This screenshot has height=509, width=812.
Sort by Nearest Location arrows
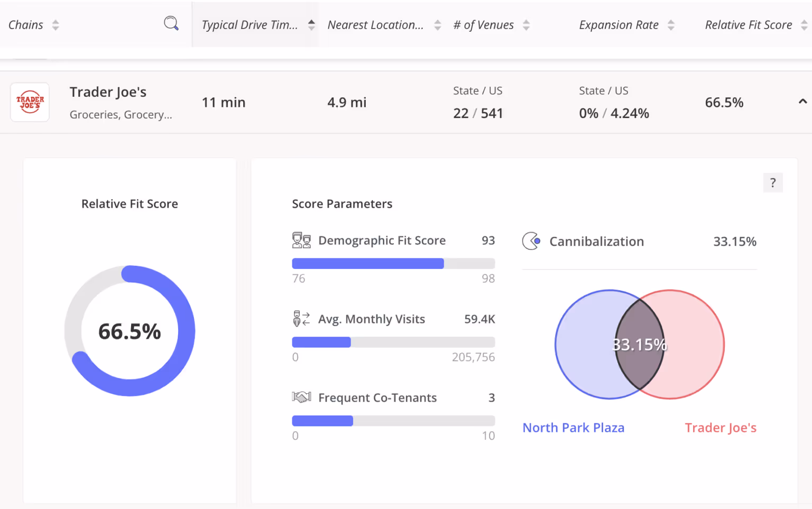click(x=437, y=25)
